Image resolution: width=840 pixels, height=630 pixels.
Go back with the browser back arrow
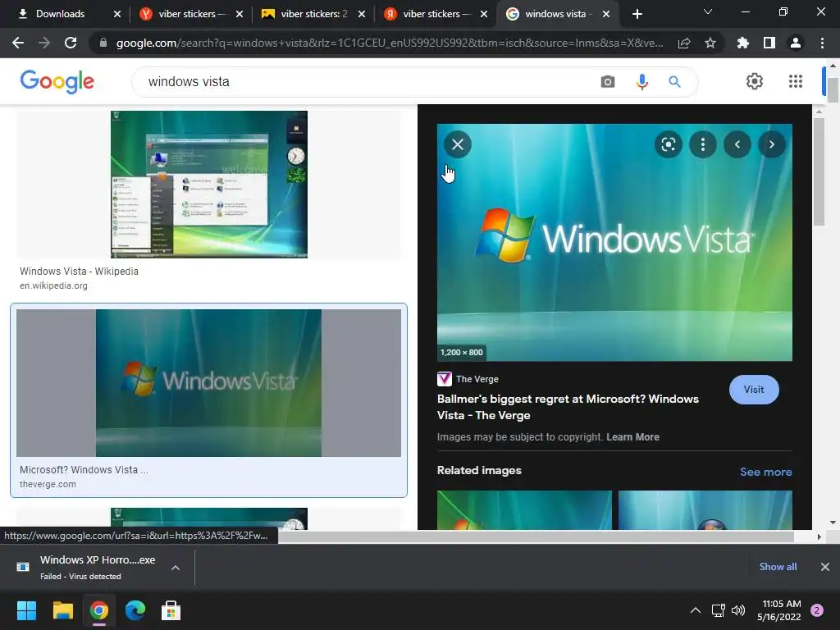pyautogui.click(x=18, y=43)
